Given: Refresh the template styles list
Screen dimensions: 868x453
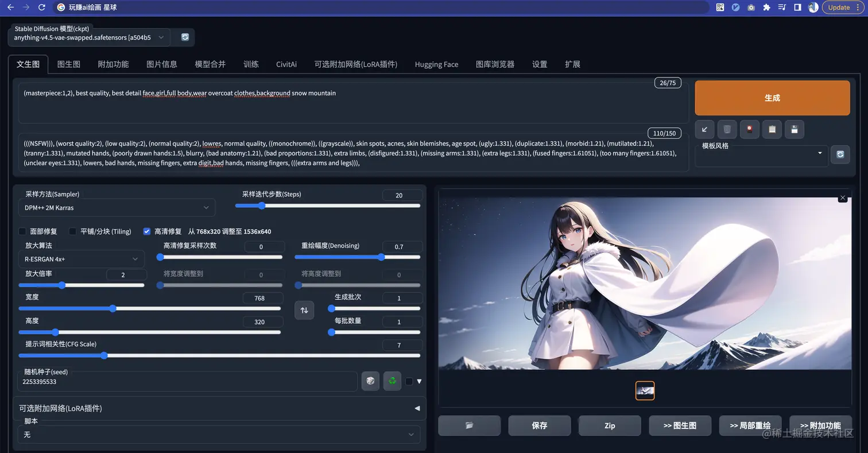Looking at the screenshot, I should pyautogui.click(x=840, y=154).
